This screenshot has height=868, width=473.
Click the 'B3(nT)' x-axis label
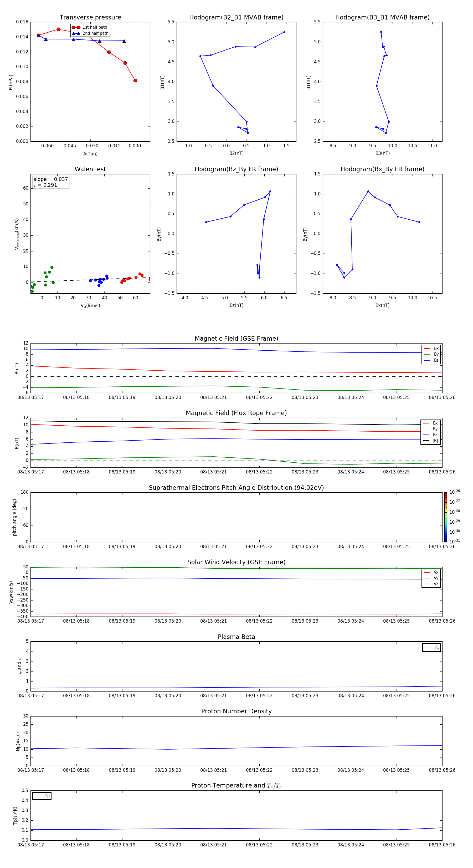tap(382, 153)
